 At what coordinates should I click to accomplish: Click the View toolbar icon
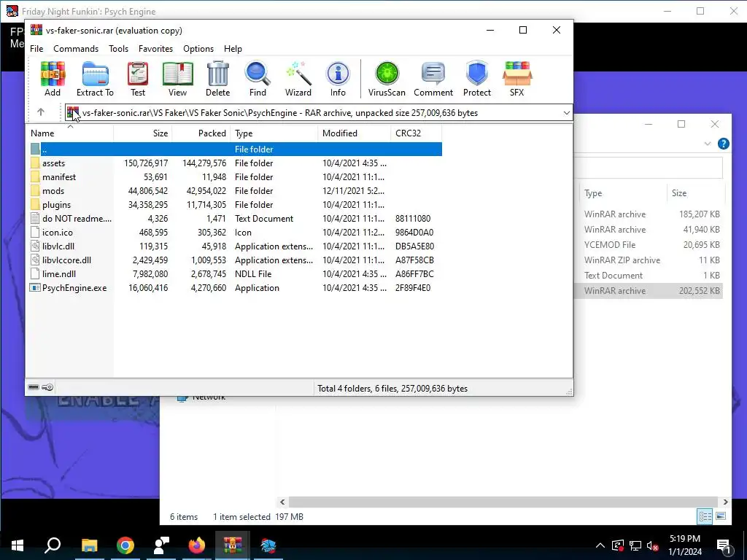coord(177,79)
